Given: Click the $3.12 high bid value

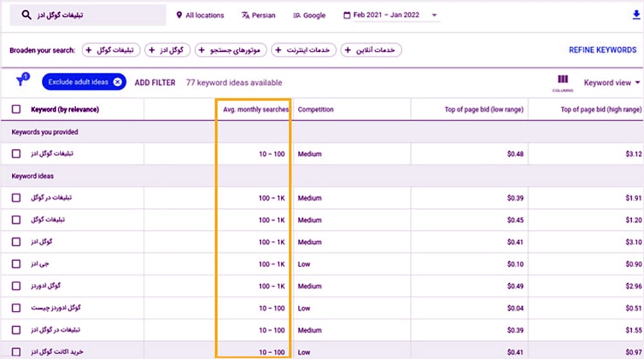Looking at the screenshot, I should (x=633, y=154).
